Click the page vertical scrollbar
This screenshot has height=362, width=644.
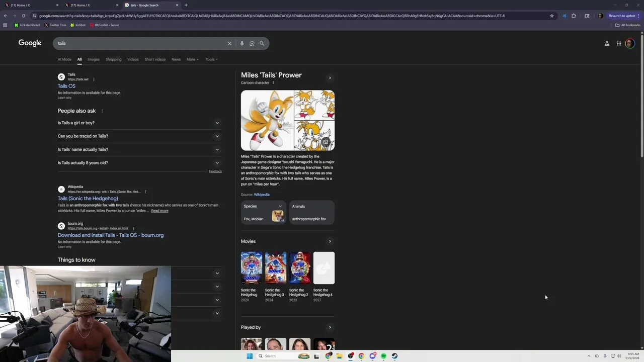(642, 96)
